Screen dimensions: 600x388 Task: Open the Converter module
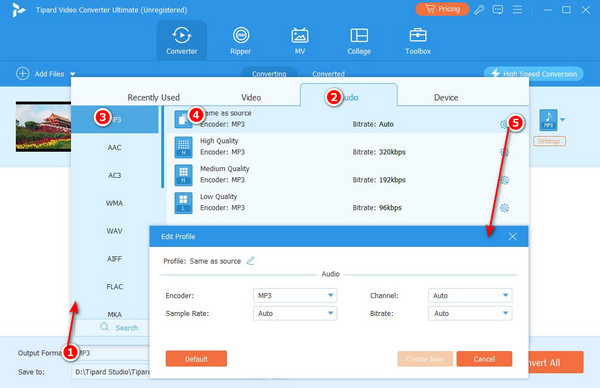[x=182, y=41]
